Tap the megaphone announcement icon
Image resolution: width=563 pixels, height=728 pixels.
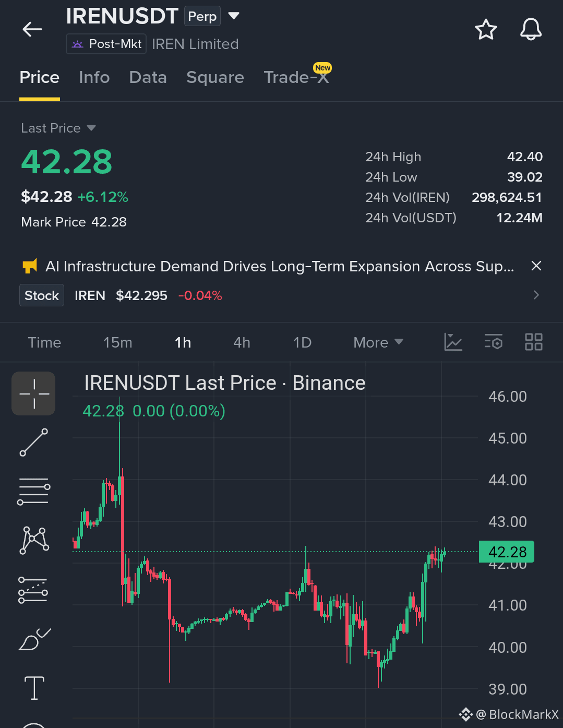coord(30,266)
